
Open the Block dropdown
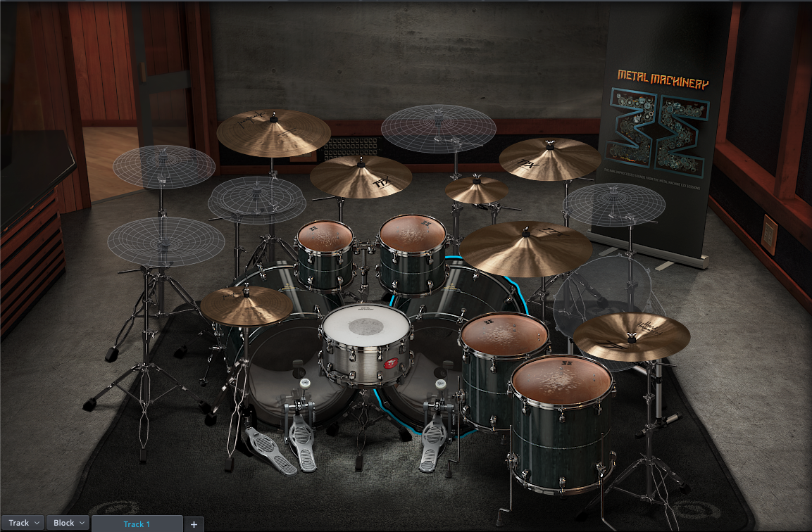67,523
